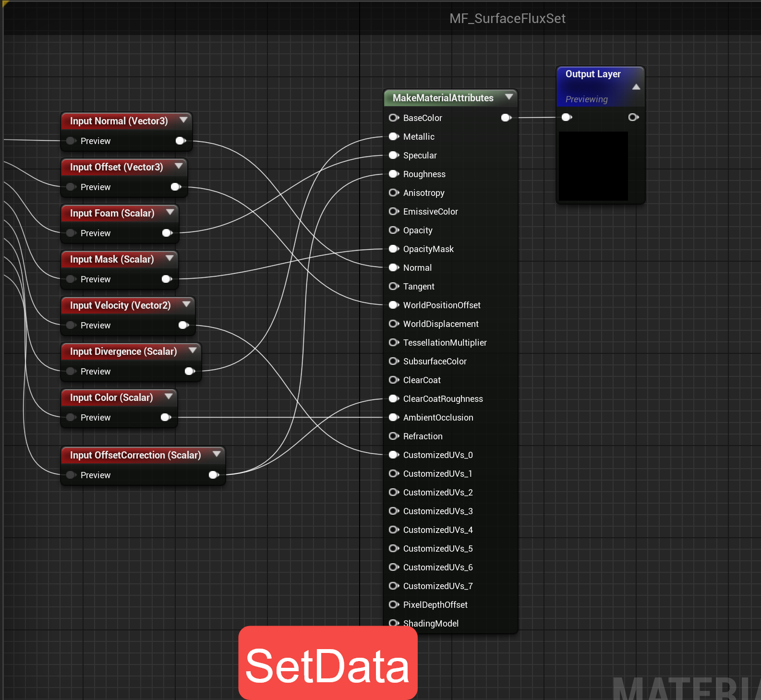Click MakeMaterialAttributes output pin beside BaseColor
Image resolution: width=761 pixels, height=700 pixels.
(506, 118)
